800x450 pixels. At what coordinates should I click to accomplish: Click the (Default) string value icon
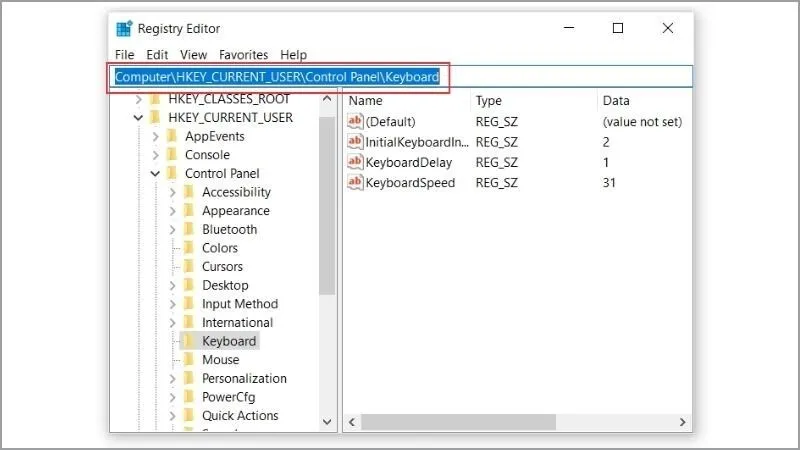click(x=355, y=121)
